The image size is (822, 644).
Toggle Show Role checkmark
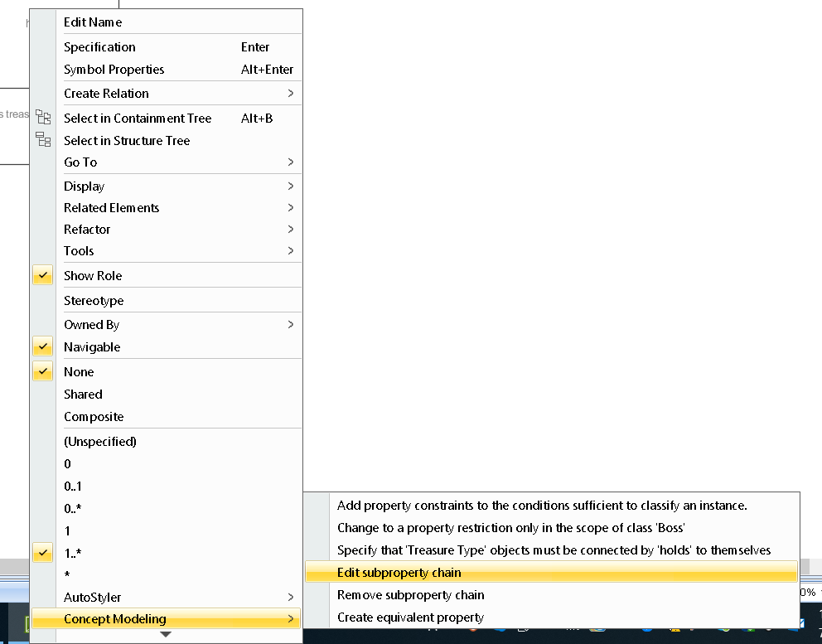(43, 275)
